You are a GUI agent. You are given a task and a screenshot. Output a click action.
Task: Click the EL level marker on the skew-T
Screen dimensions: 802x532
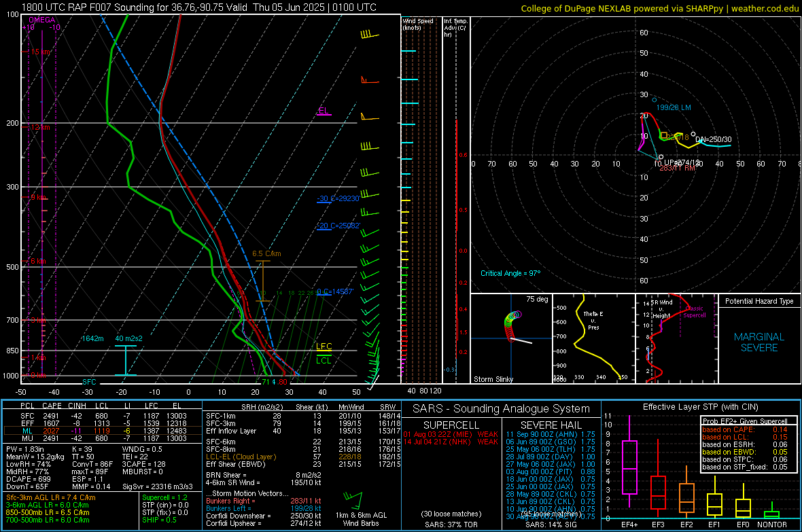pyautogui.click(x=324, y=111)
